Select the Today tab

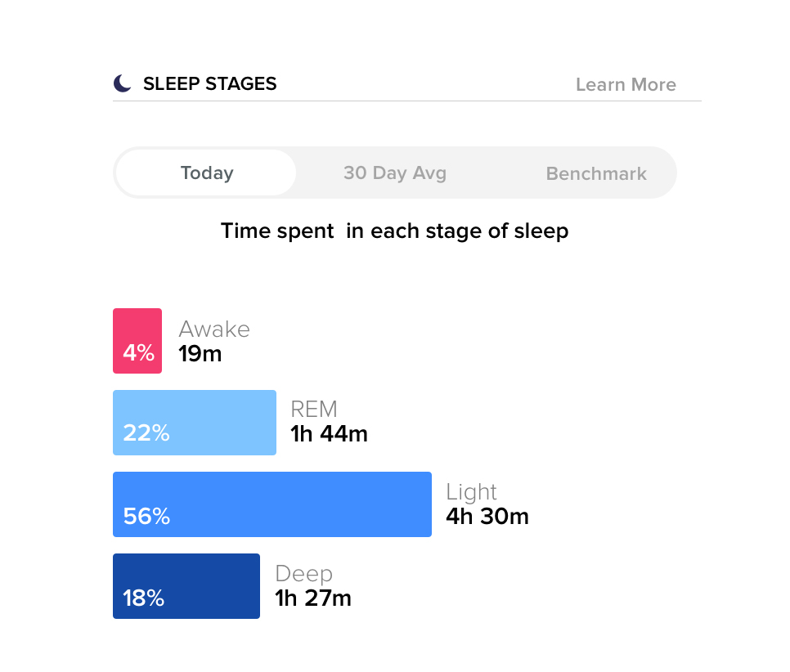point(207,173)
